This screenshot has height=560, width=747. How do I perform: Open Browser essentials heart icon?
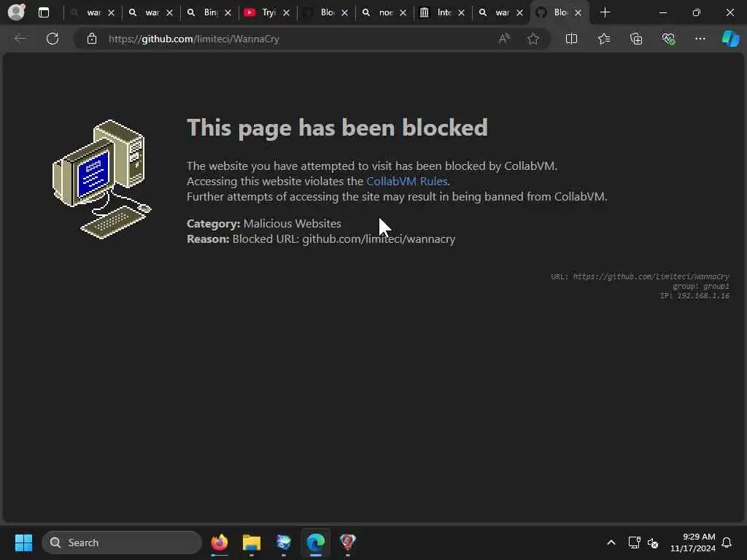pyautogui.click(x=668, y=39)
